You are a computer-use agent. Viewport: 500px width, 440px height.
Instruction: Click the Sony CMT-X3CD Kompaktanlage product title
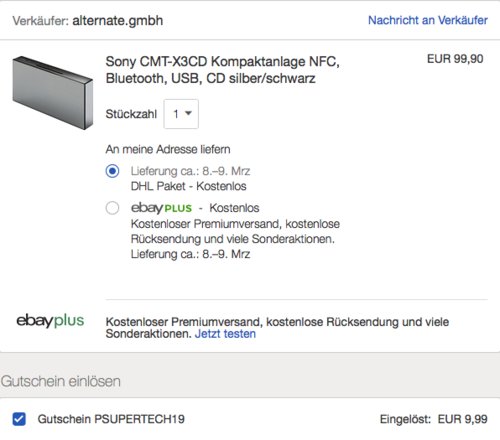tap(222, 70)
